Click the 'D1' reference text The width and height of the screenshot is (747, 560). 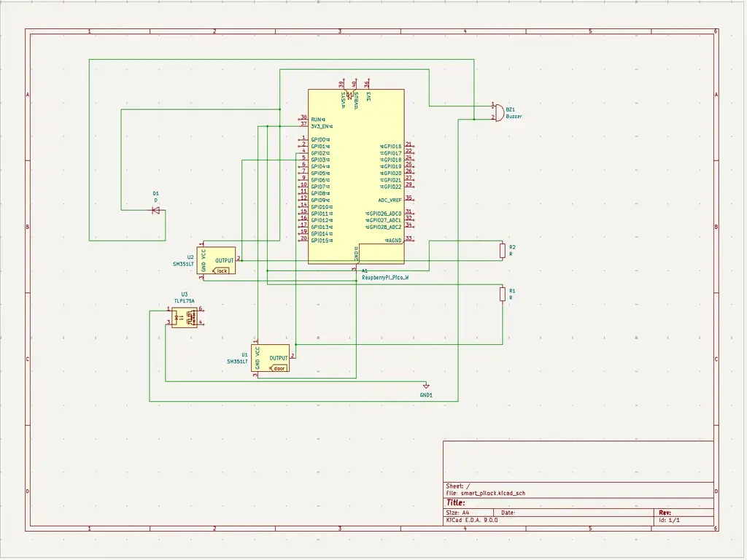tap(156, 194)
